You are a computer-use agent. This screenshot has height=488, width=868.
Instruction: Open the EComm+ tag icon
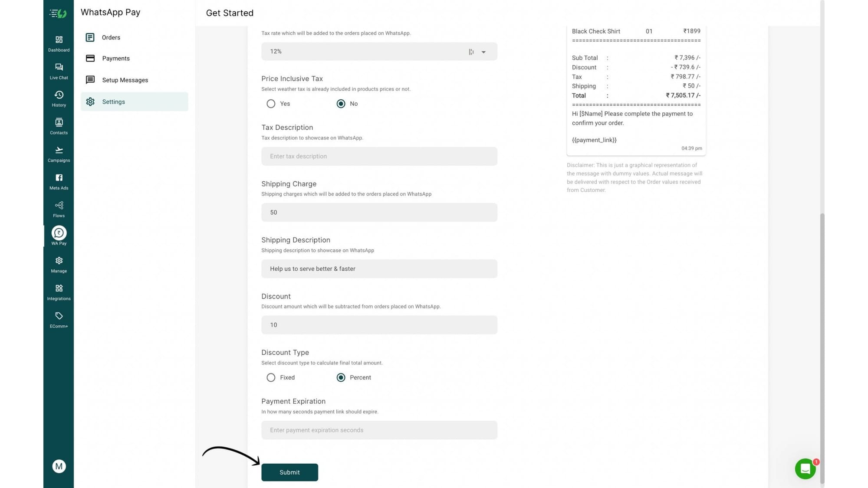tap(59, 320)
